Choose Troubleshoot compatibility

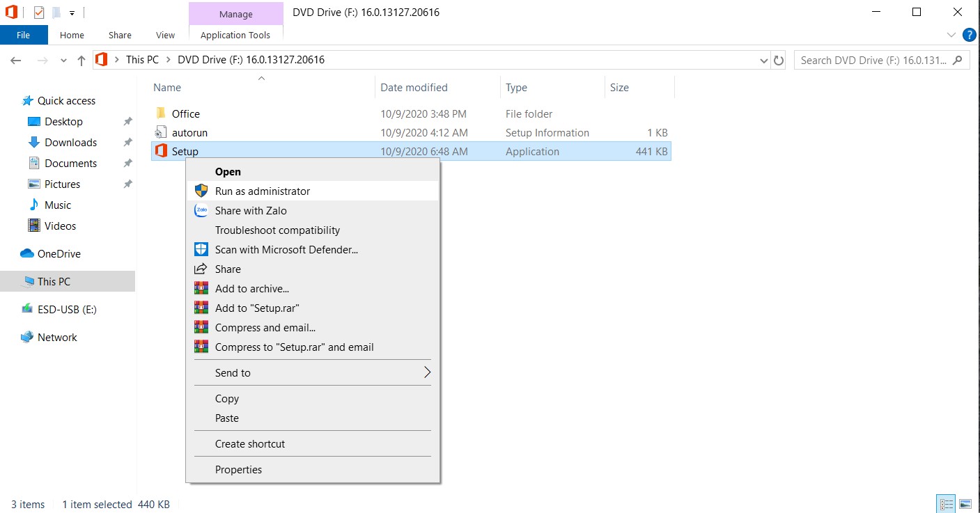pyautogui.click(x=313, y=230)
